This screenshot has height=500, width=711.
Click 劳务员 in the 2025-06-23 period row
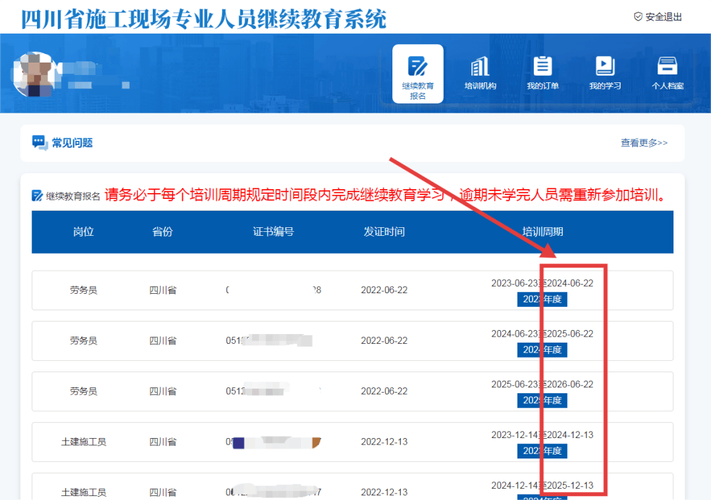coord(83,391)
